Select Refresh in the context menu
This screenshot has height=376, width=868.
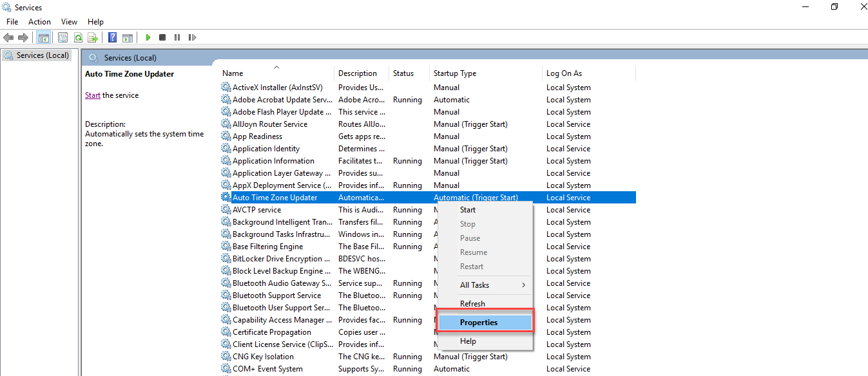coord(472,303)
